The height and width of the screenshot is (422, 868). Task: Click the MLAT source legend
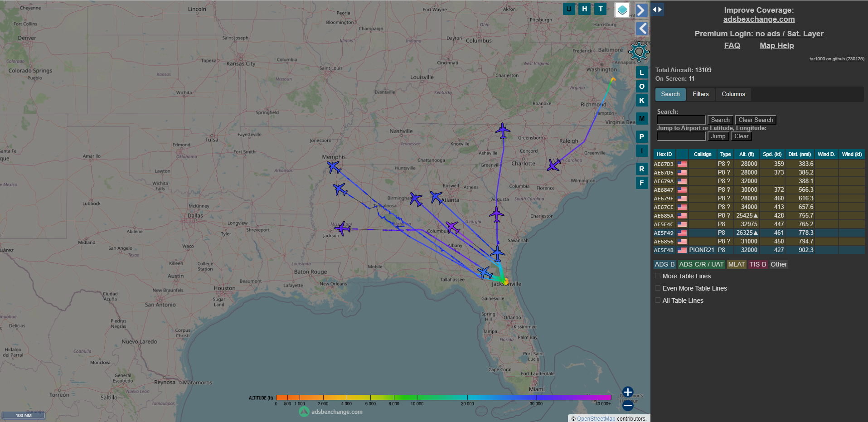(x=737, y=265)
